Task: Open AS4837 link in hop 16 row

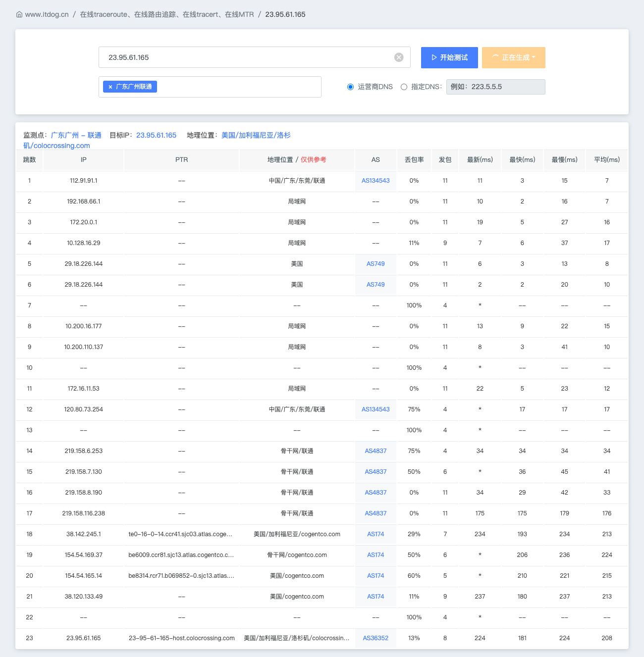Action: coord(376,493)
